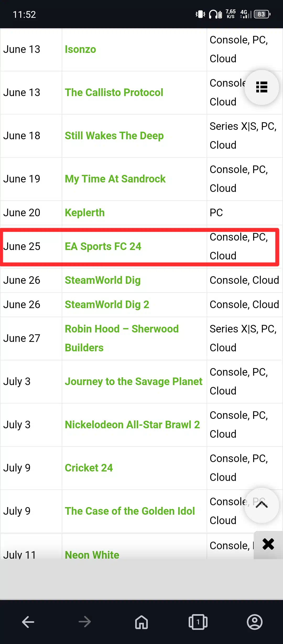
Task: Open the SteamWorld Dig 2 link
Action: tap(107, 305)
